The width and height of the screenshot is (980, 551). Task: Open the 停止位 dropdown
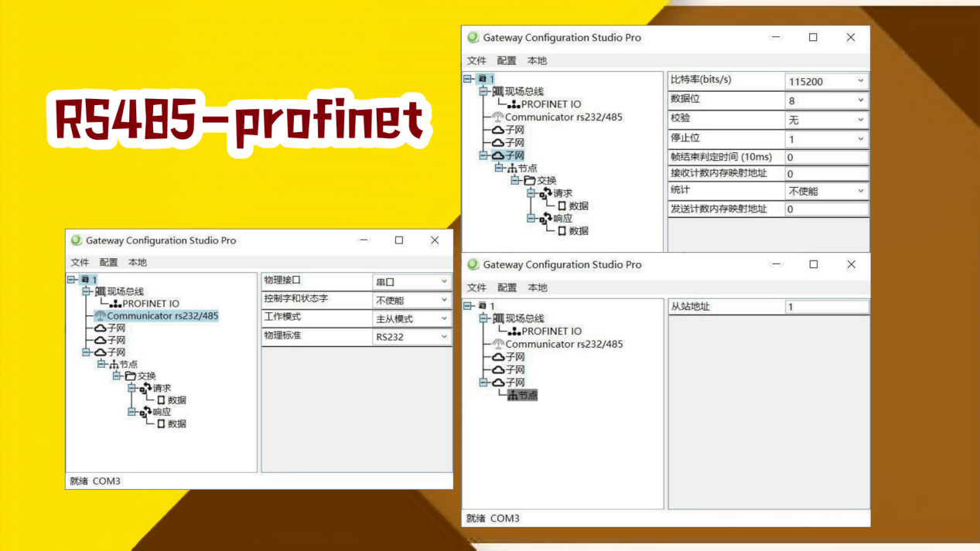[827, 139]
